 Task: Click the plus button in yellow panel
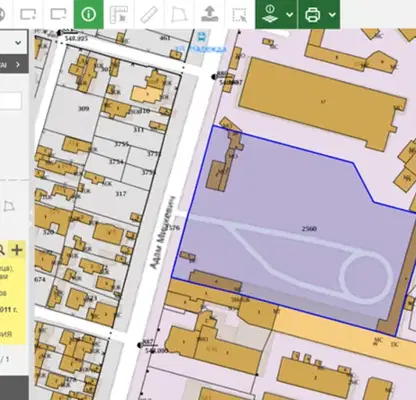tap(17, 249)
